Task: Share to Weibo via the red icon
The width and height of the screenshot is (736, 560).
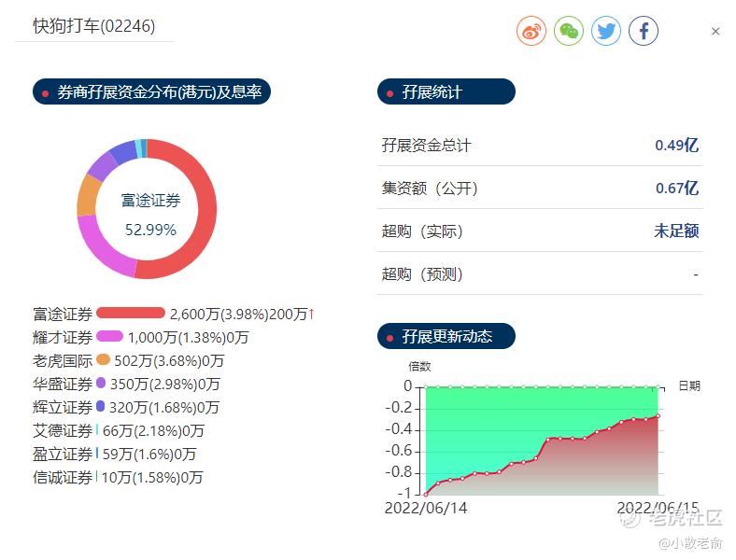Action: tap(531, 31)
